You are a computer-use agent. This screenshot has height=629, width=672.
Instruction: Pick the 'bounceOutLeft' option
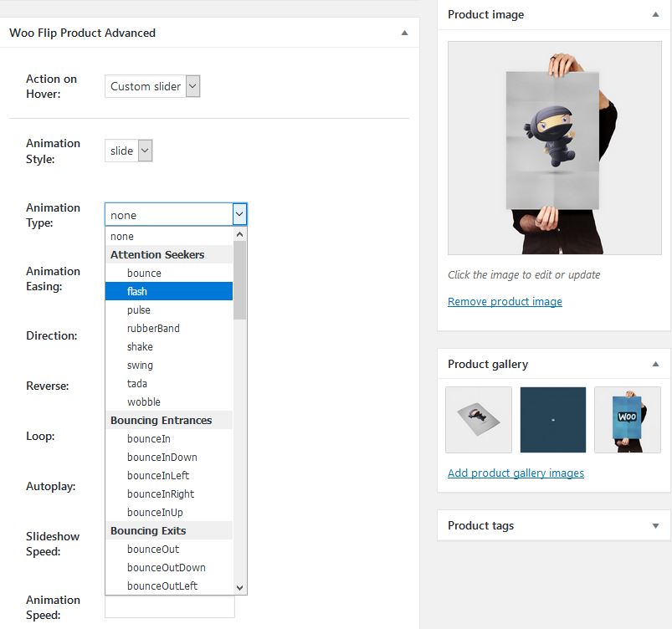[169, 586]
